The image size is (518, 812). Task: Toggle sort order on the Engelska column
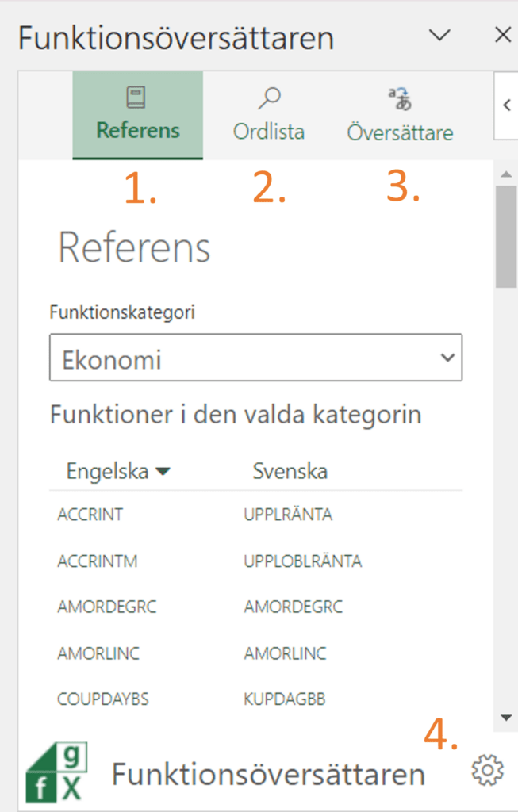coord(103,470)
